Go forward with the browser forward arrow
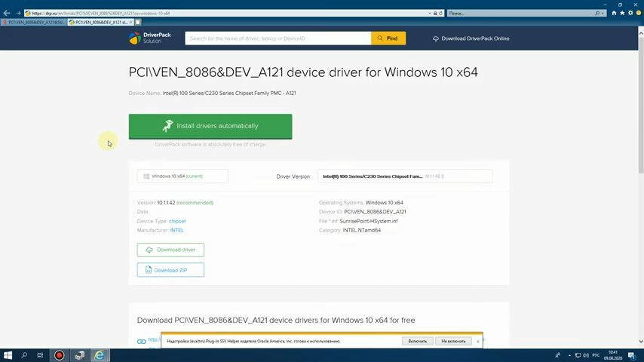644x362 pixels. 18,13
